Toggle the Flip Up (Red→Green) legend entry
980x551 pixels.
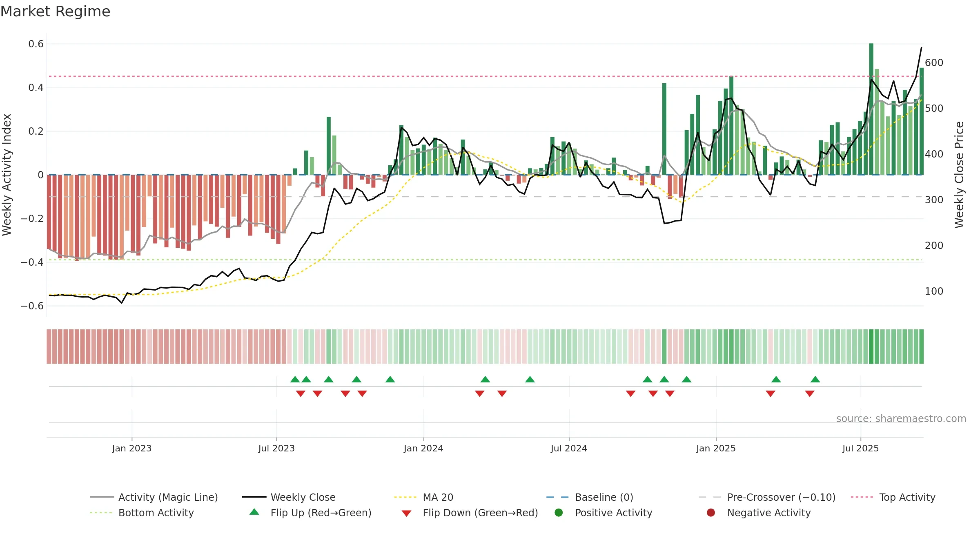pos(310,513)
